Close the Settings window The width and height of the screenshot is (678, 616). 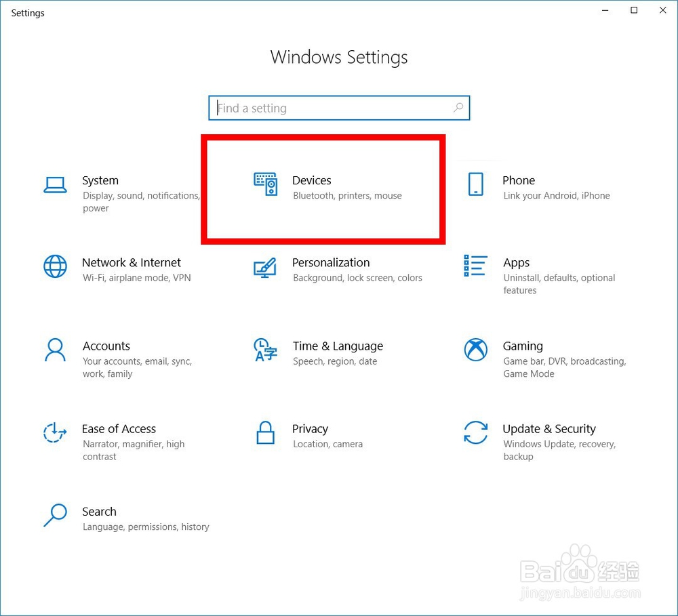[x=662, y=10]
